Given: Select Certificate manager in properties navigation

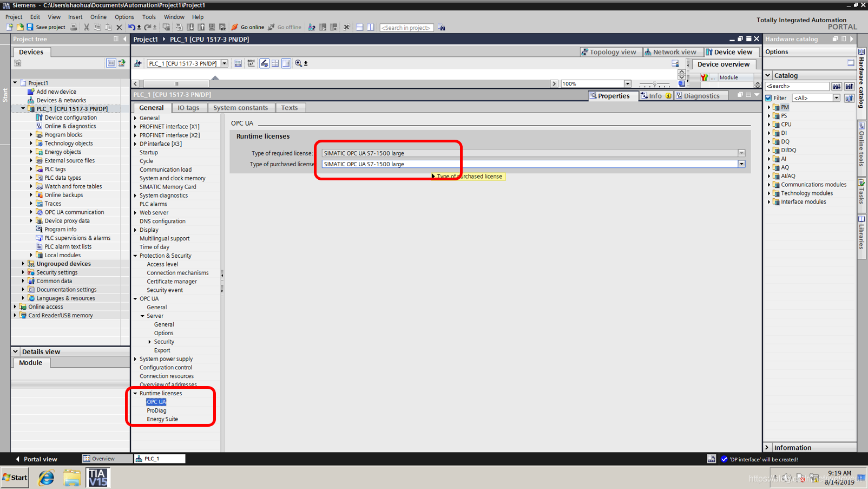Looking at the screenshot, I should pos(172,282).
